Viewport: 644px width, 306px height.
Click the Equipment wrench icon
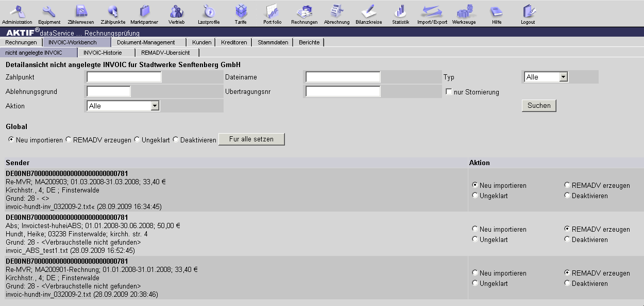pyautogui.click(x=49, y=11)
